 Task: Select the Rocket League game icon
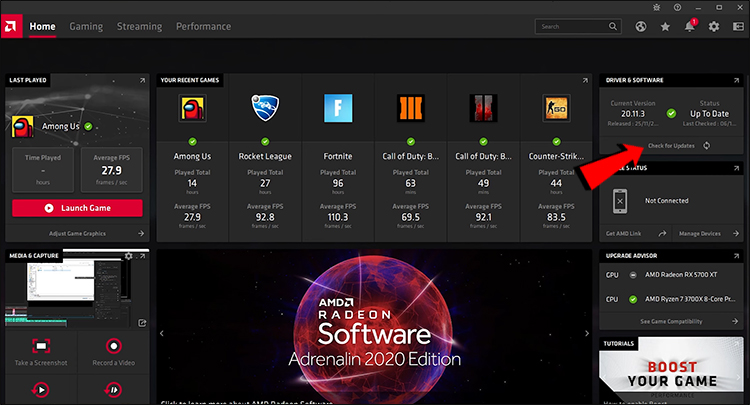265,108
